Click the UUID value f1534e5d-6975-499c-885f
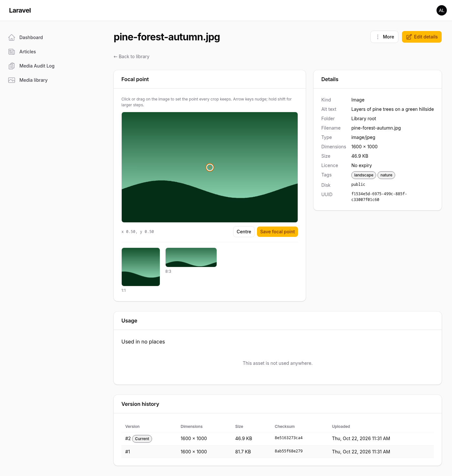Viewport: 452px width, 476px height. 379,197
